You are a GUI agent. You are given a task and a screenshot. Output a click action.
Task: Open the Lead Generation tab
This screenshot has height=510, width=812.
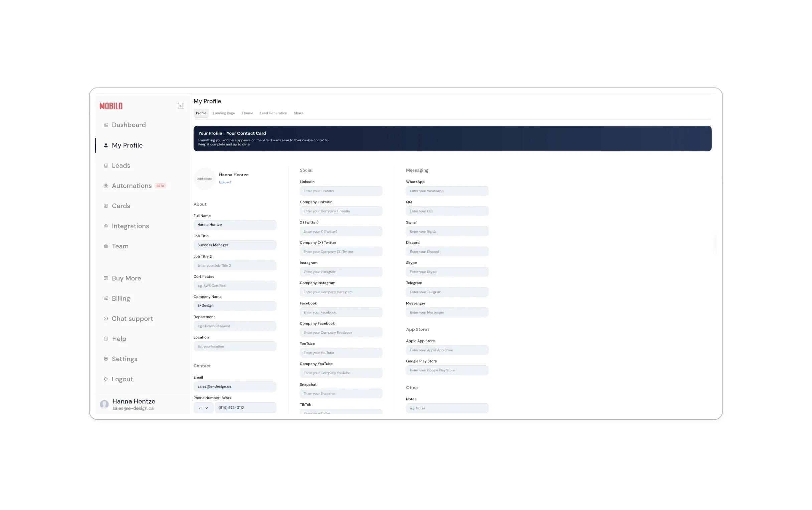pos(273,113)
